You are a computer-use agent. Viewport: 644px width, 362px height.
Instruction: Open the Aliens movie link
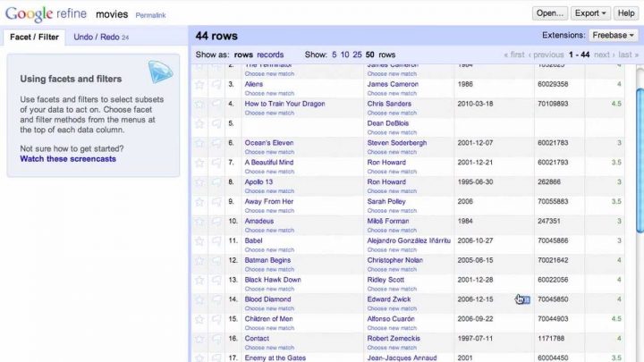point(253,84)
